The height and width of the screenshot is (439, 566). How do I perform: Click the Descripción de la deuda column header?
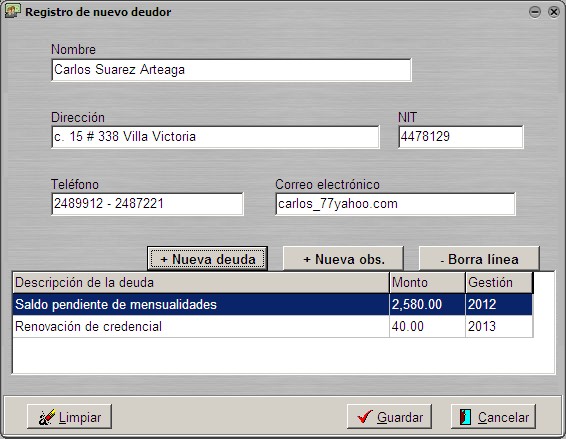(x=201, y=282)
